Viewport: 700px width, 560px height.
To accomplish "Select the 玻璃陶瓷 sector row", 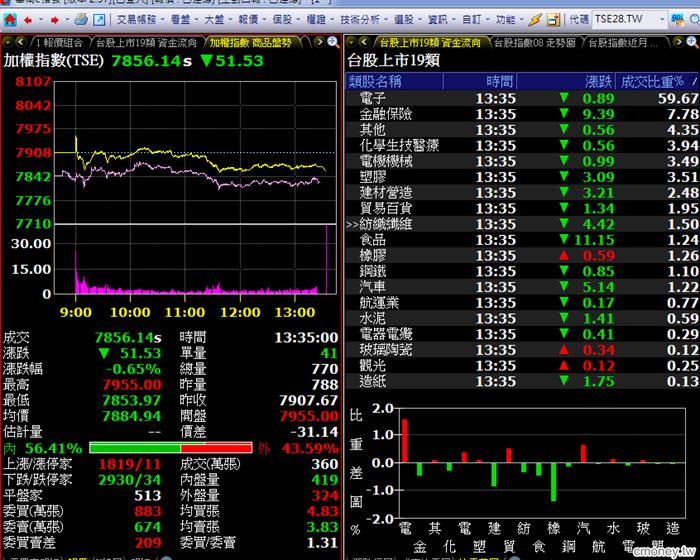I will [522, 350].
